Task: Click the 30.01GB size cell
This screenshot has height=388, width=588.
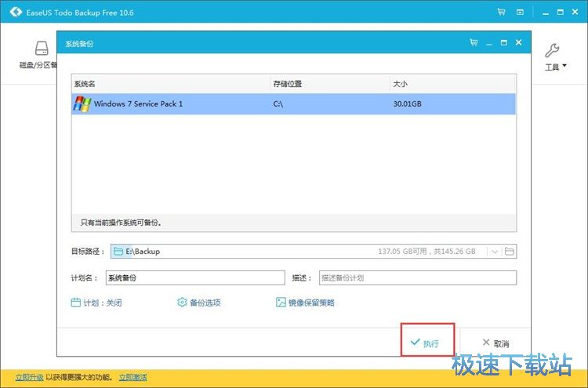Action: [407, 103]
